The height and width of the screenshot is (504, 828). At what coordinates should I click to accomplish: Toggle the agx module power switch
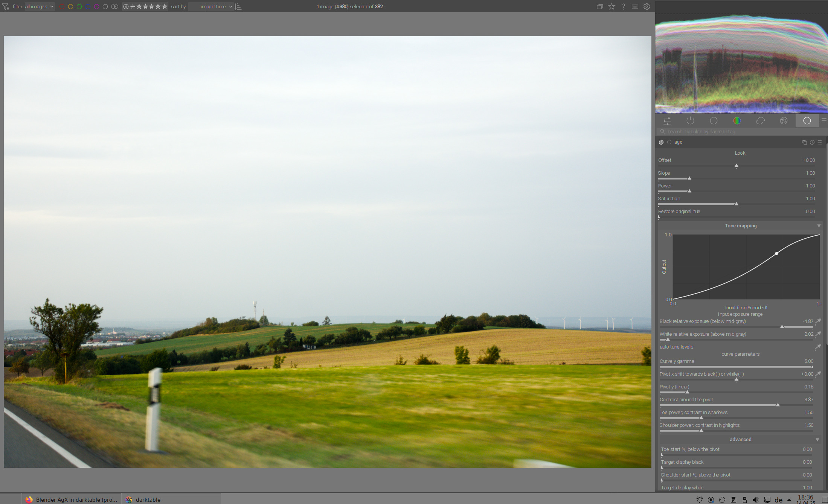pyautogui.click(x=661, y=142)
